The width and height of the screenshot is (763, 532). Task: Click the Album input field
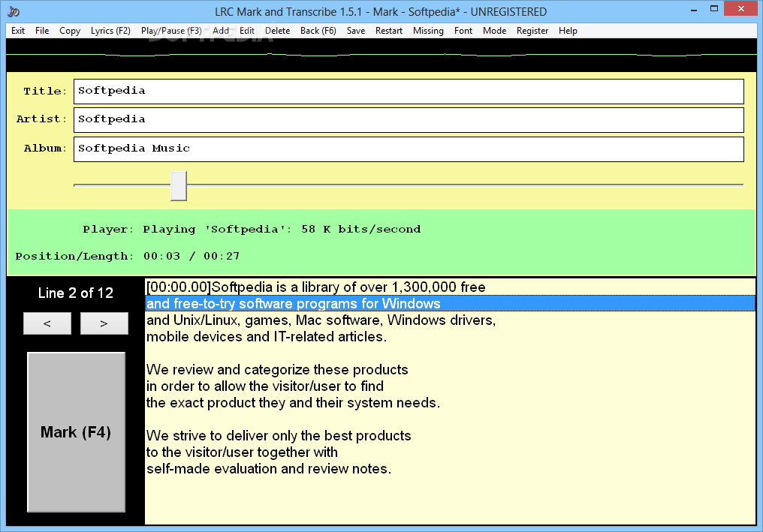click(x=409, y=149)
